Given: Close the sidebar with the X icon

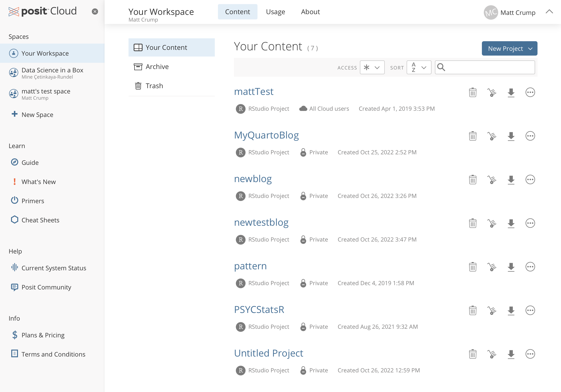Looking at the screenshot, I should [x=95, y=12].
